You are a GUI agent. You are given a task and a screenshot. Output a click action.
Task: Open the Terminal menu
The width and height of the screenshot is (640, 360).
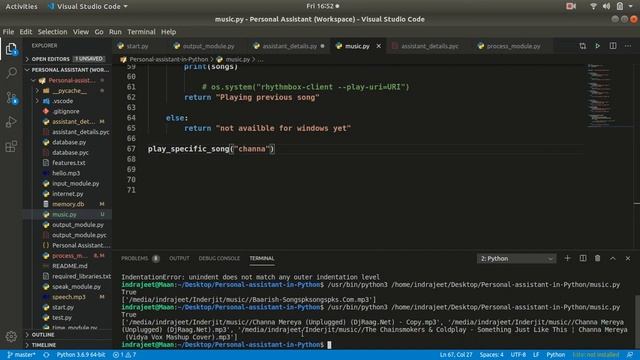tap(141, 32)
